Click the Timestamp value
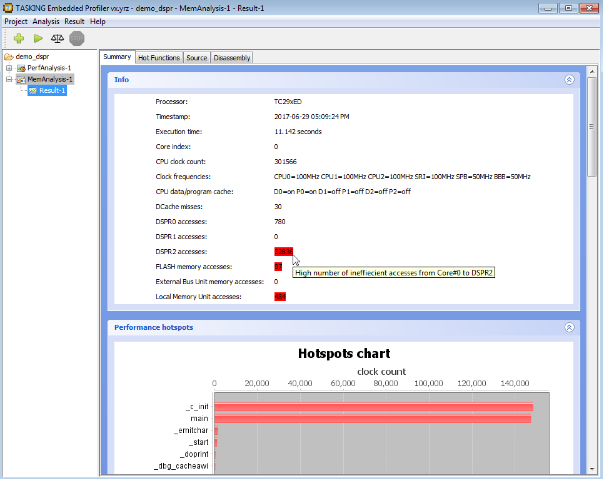 [311, 116]
